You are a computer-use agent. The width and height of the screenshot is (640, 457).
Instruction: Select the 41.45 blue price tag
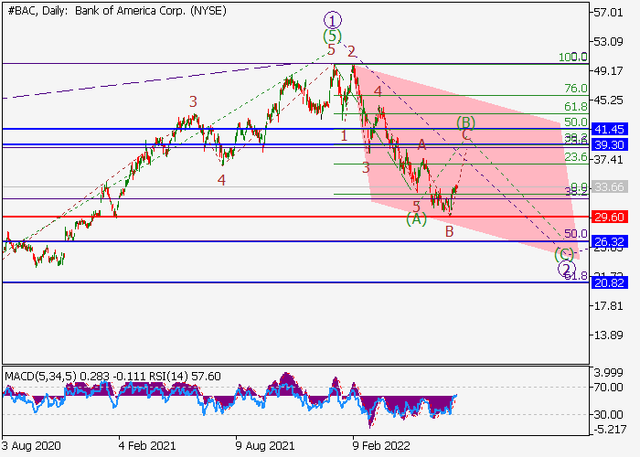[x=608, y=129]
